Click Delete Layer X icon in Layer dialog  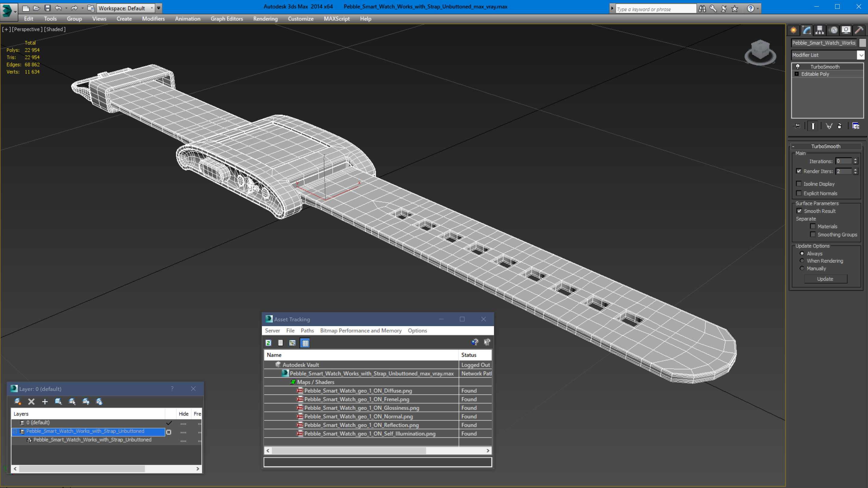click(31, 401)
